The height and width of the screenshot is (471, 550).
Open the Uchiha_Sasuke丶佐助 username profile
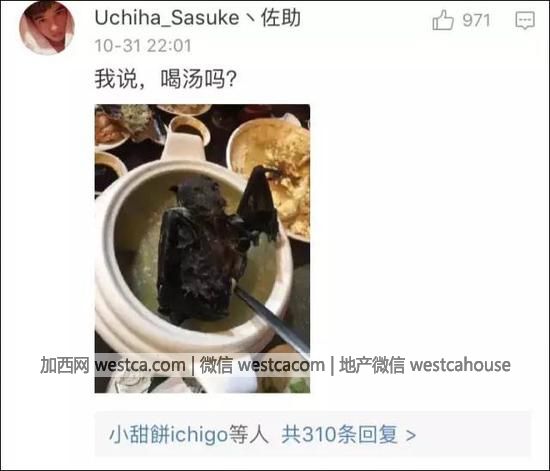[197, 18]
